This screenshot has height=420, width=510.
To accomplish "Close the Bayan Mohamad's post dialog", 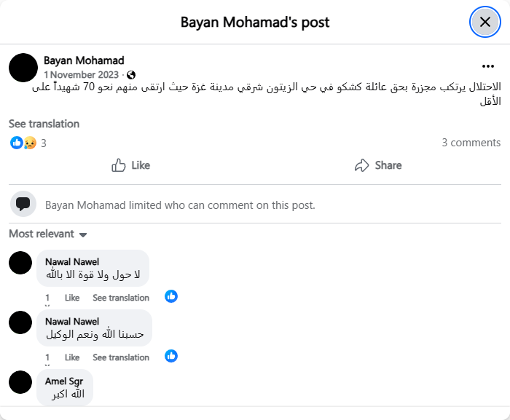I will click(x=484, y=22).
